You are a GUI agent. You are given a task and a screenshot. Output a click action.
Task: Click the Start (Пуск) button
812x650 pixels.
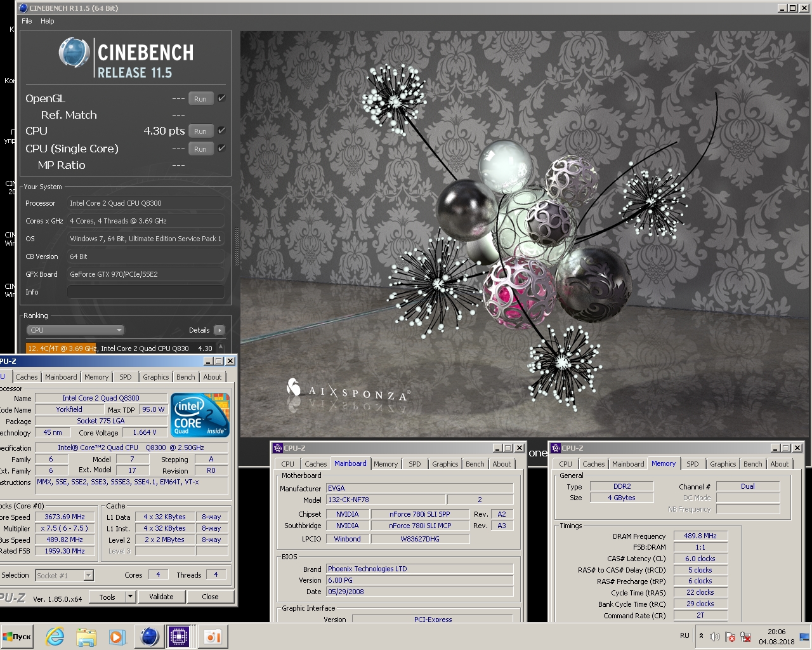point(17,637)
